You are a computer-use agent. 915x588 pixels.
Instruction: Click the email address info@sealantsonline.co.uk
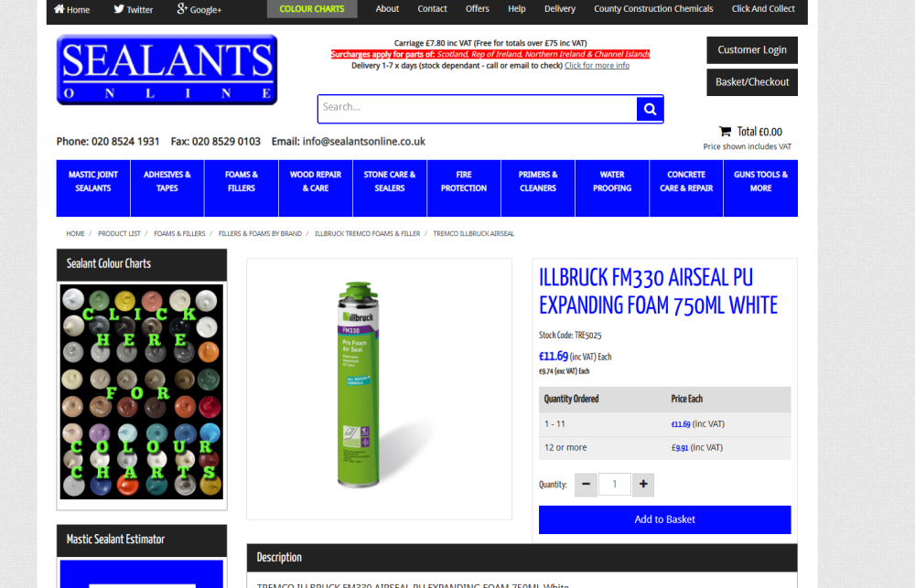(363, 141)
